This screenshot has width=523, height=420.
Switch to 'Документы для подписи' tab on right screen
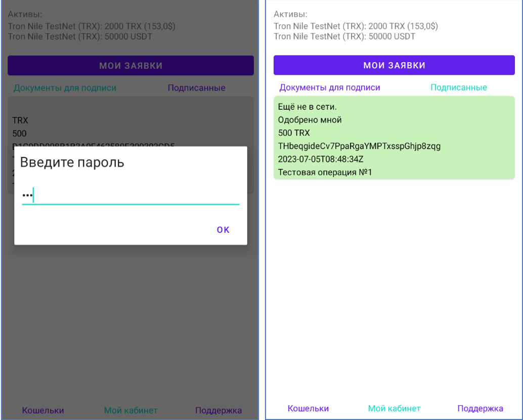330,88
